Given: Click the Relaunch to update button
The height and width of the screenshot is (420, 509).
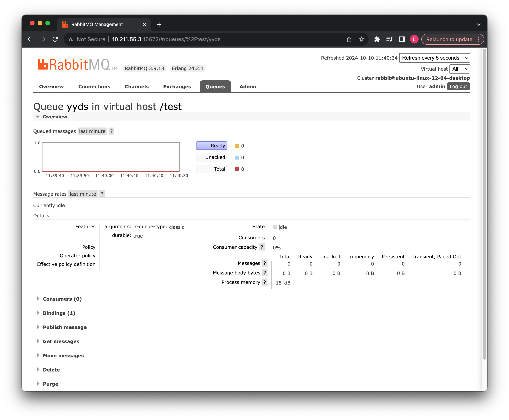Looking at the screenshot, I should (x=449, y=39).
